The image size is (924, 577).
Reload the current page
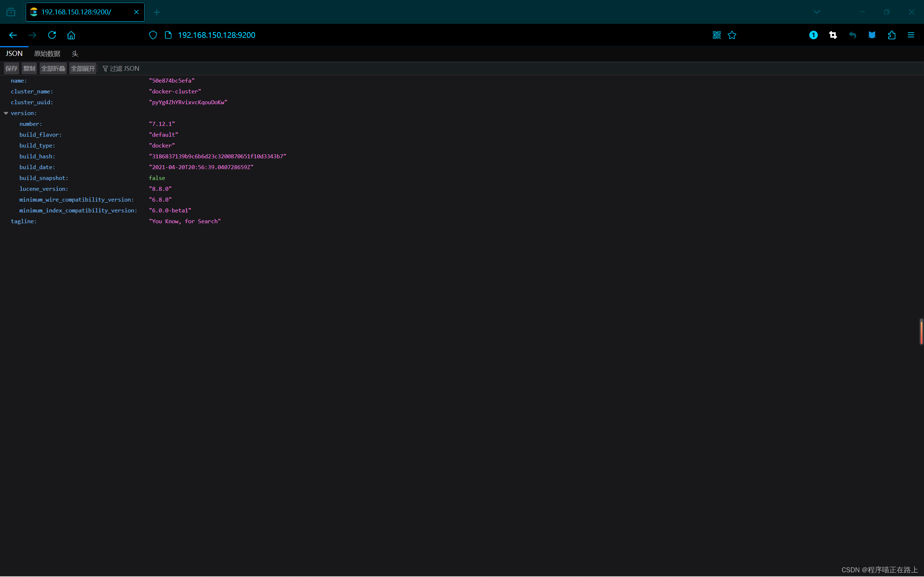click(52, 35)
